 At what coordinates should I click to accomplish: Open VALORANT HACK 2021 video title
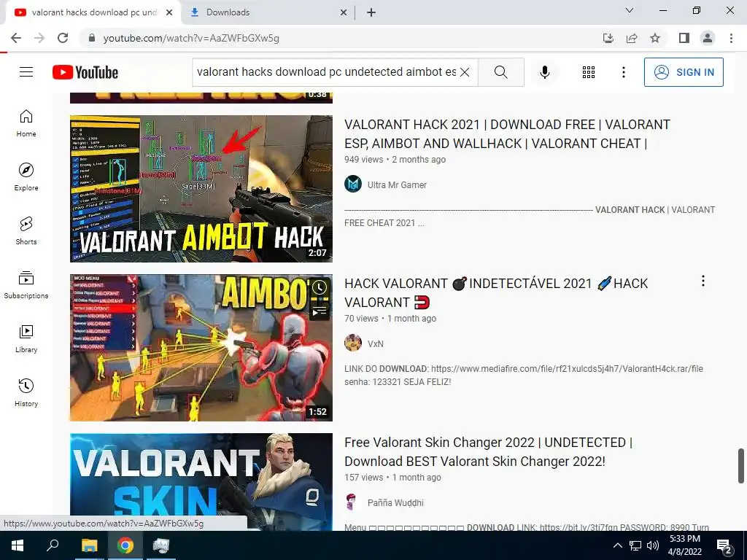508,134
